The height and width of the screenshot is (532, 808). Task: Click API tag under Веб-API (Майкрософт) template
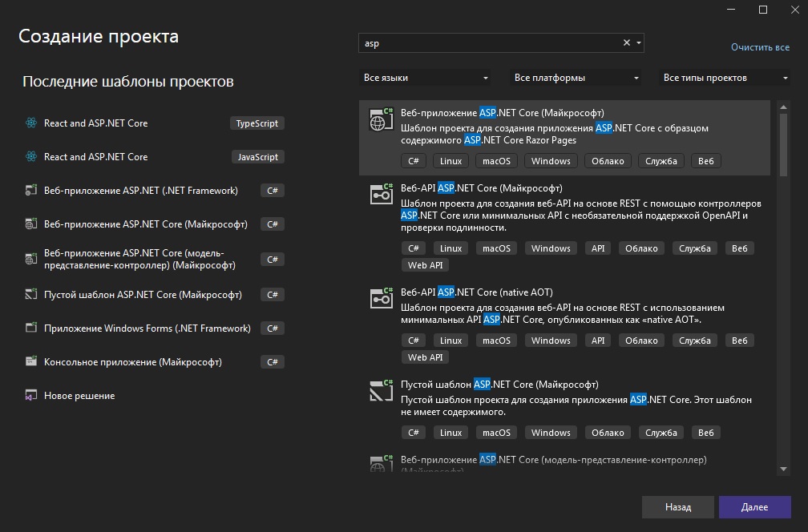click(598, 248)
